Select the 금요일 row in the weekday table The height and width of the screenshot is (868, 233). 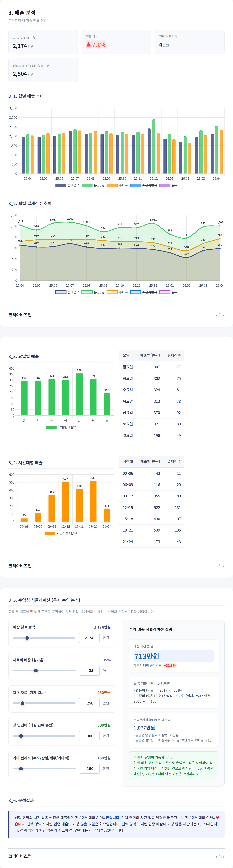[x=152, y=413]
